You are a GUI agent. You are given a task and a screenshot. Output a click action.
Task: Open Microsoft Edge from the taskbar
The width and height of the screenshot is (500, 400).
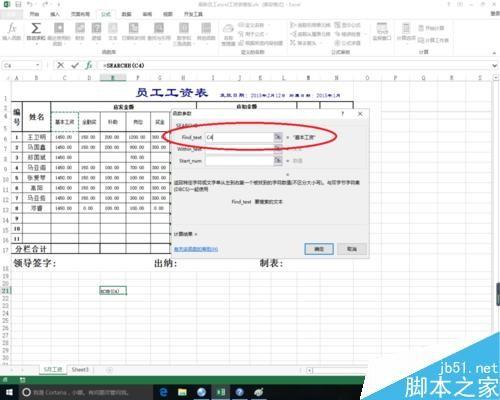coord(163,392)
